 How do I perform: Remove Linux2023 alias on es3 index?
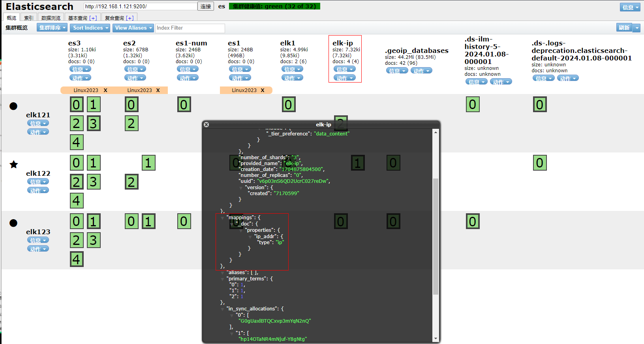click(105, 90)
